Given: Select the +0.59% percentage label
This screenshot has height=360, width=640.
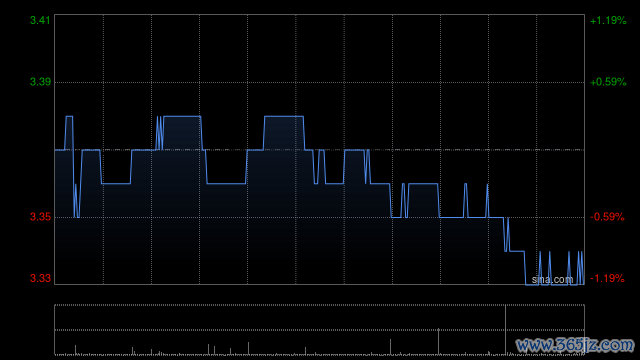Looking at the screenshot, I should click(x=608, y=82).
